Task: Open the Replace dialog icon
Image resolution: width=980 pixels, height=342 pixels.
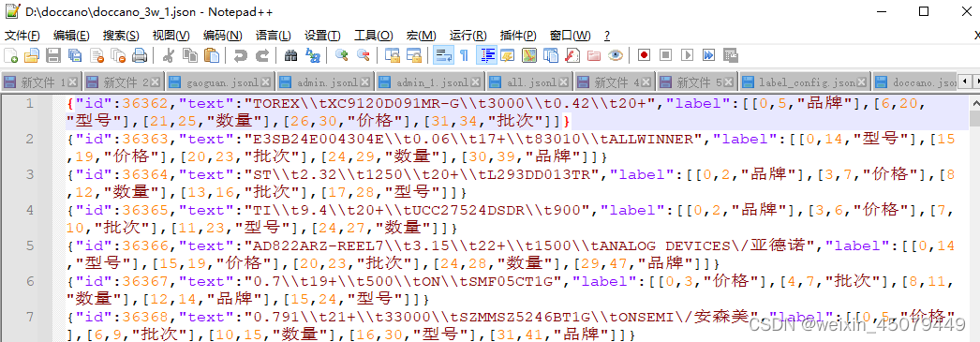Action: 313,55
